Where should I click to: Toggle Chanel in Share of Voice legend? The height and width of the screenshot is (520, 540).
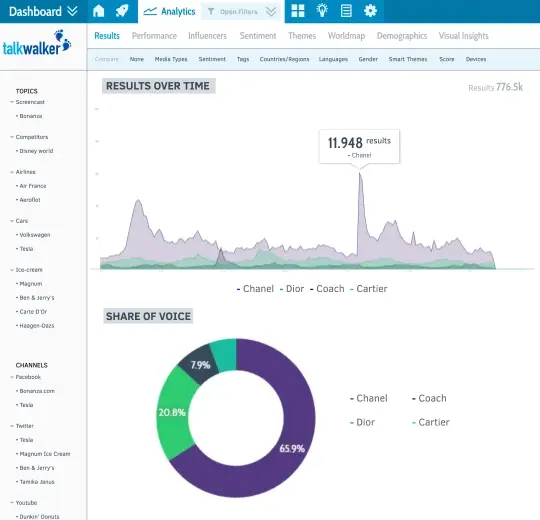tap(369, 398)
